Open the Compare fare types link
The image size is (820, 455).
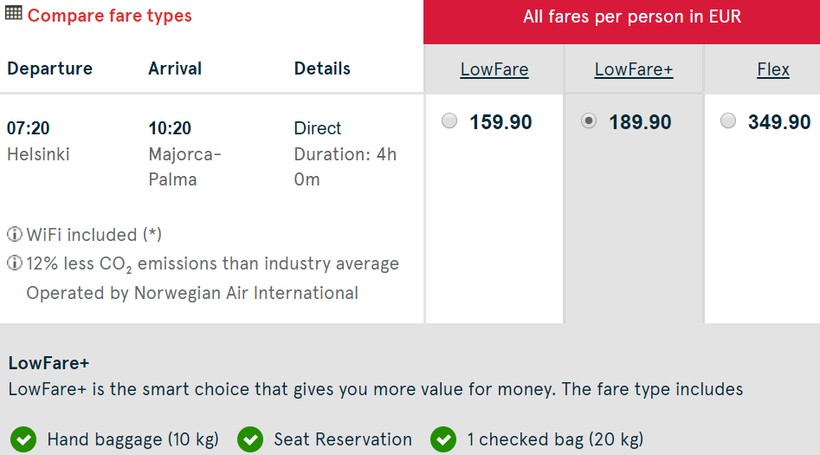109,16
